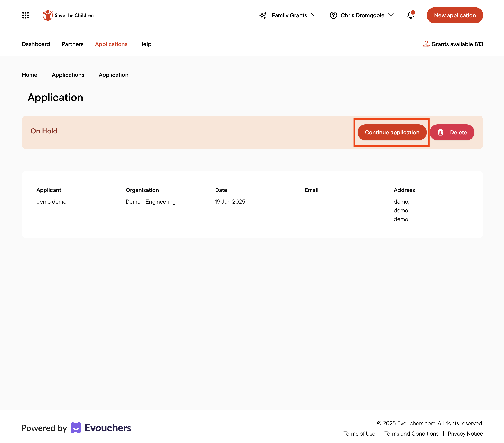The width and height of the screenshot is (504, 443).
Task: Click the On Hold status label
Action: tap(44, 131)
